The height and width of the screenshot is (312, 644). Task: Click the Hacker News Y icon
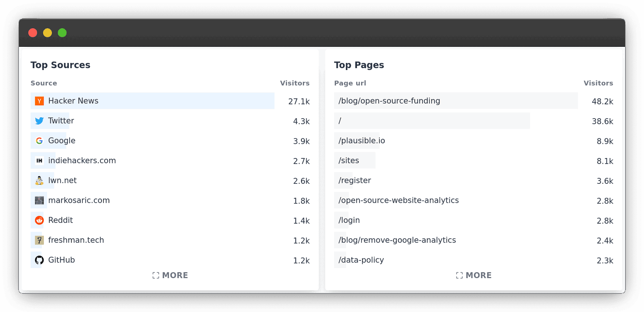click(x=39, y=101)
